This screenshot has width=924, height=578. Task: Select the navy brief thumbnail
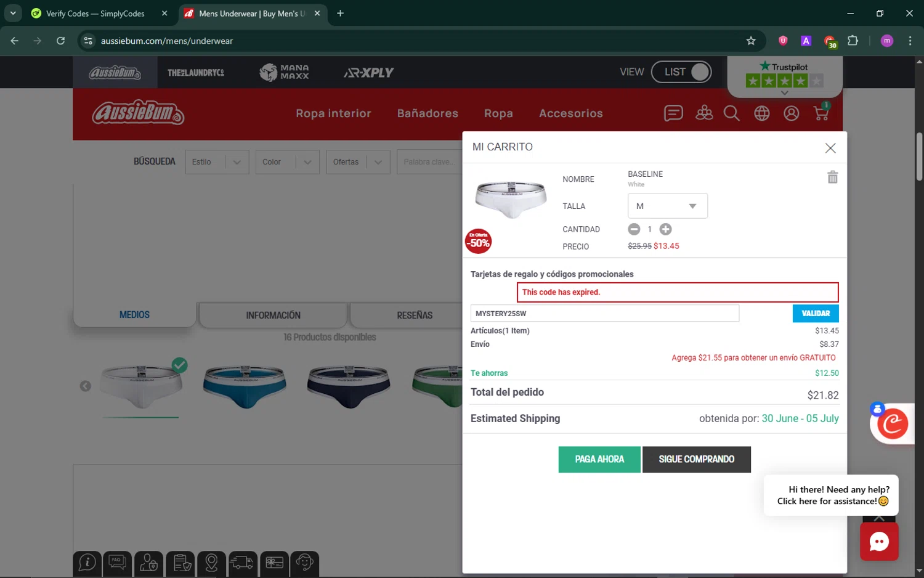pyautogui.click(x=349, y=386)
